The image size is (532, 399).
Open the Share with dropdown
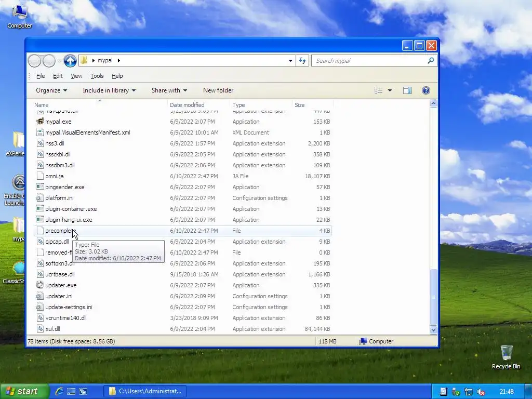(x=169, y=90)
